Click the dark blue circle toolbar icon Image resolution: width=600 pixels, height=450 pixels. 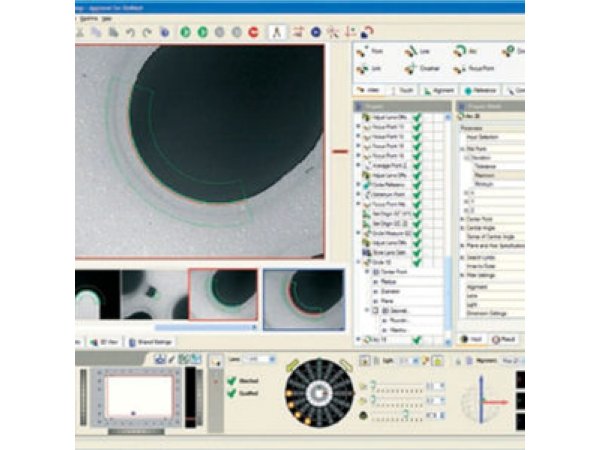(x=316, y=32)
